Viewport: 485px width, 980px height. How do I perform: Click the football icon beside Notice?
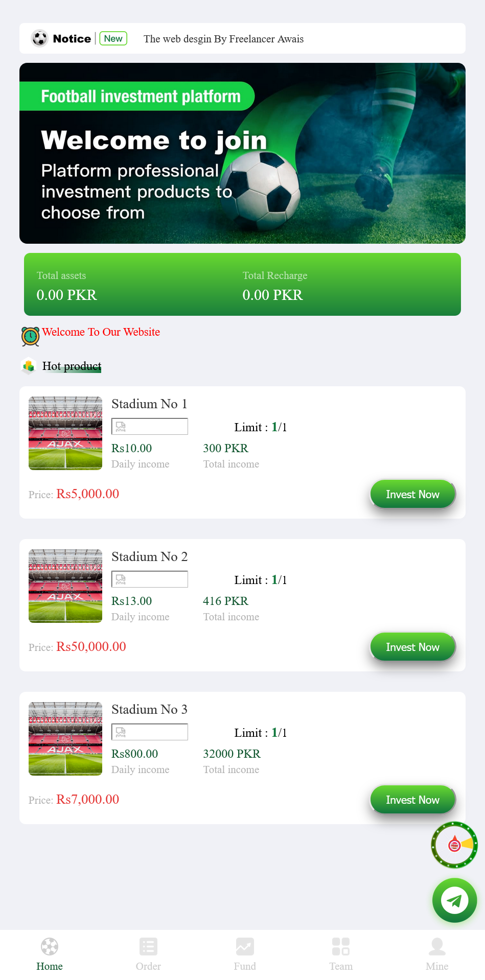coord(39,38)
